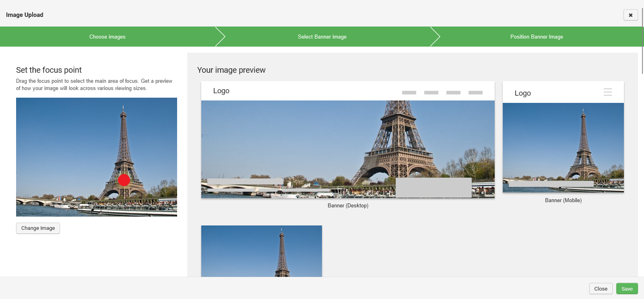Open the Position Banner Image step
Viewport: 644px width, 299px height.
pos(537,37)
